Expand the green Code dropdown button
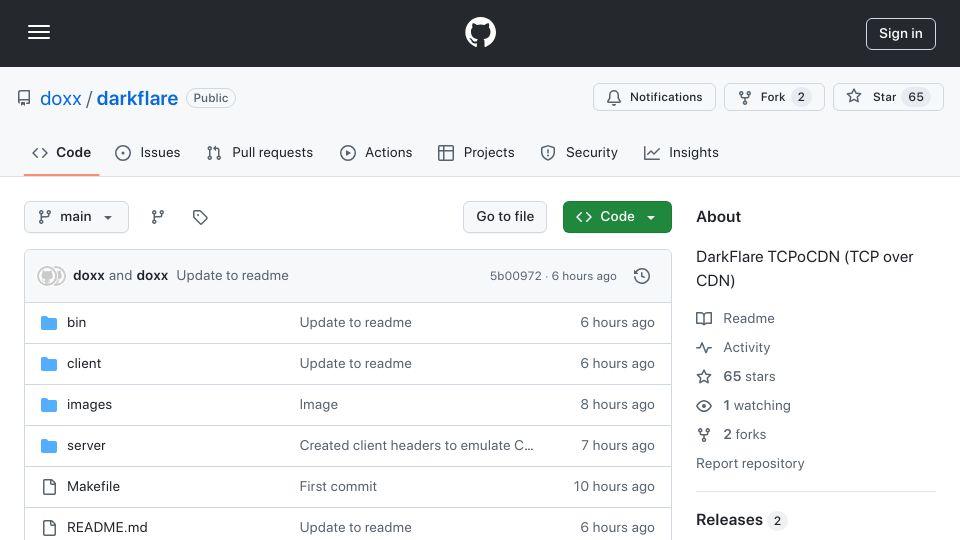The height and width of the screenshot is (540, 960). coord(617,217)
